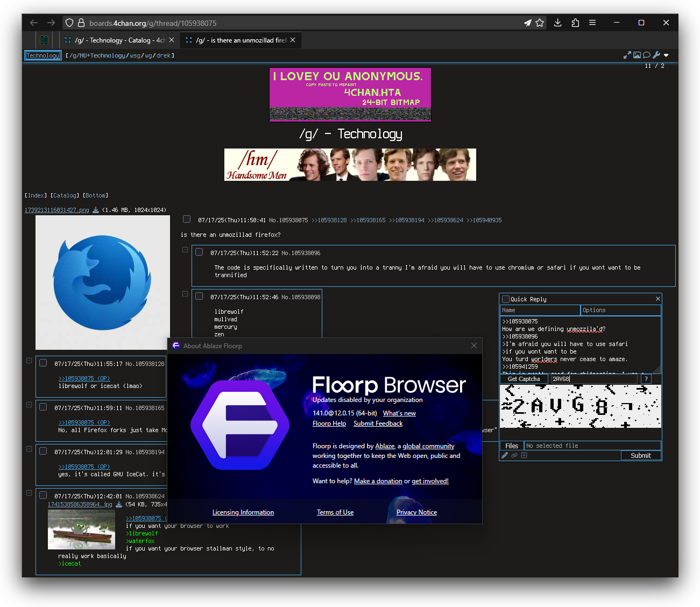Open the Catalog navigation link
This screenshot has height=607, width=700.
65,195
